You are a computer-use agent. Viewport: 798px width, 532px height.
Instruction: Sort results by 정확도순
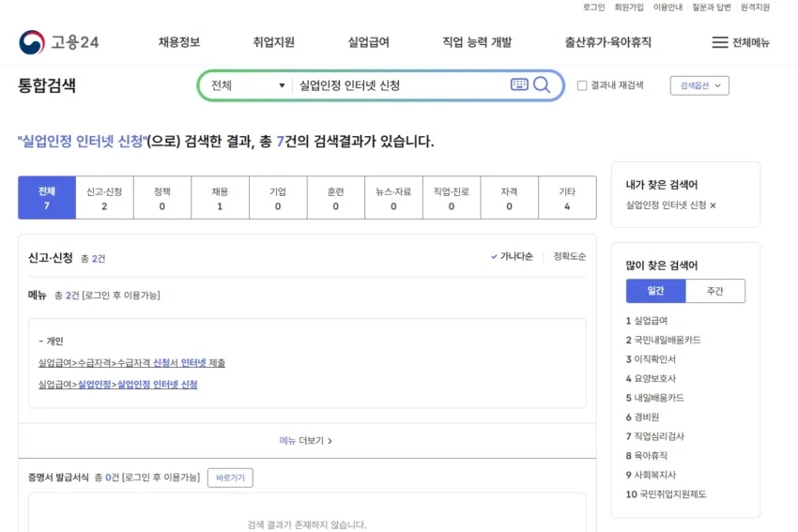coord(570,256)
